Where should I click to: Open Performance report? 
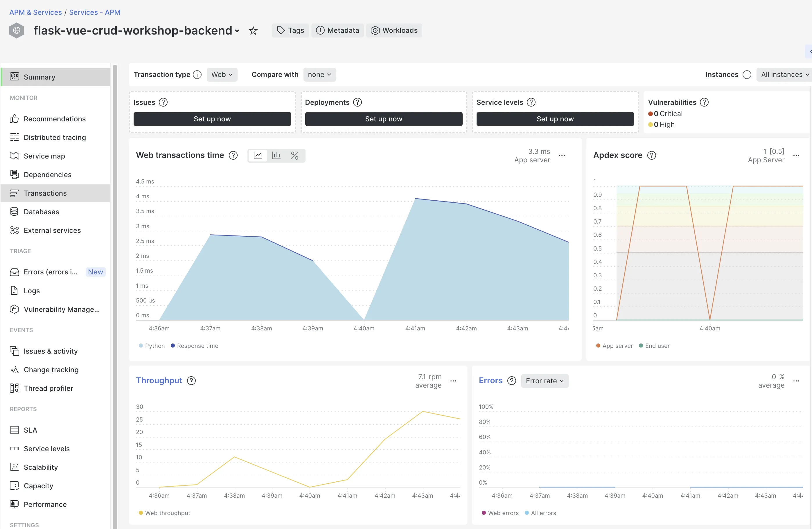(55, 504)
